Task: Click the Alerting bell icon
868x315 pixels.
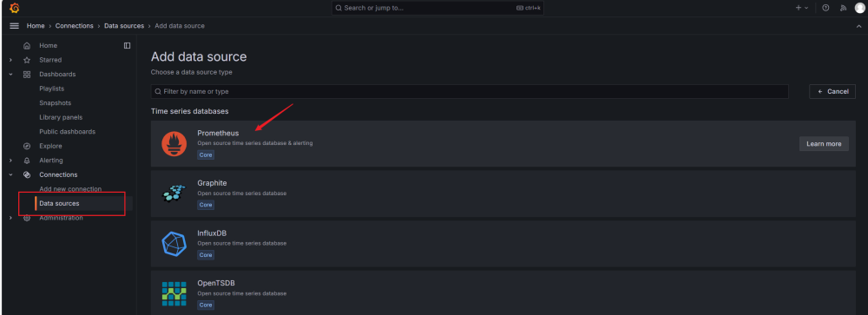Action: [x=27, y=161]
